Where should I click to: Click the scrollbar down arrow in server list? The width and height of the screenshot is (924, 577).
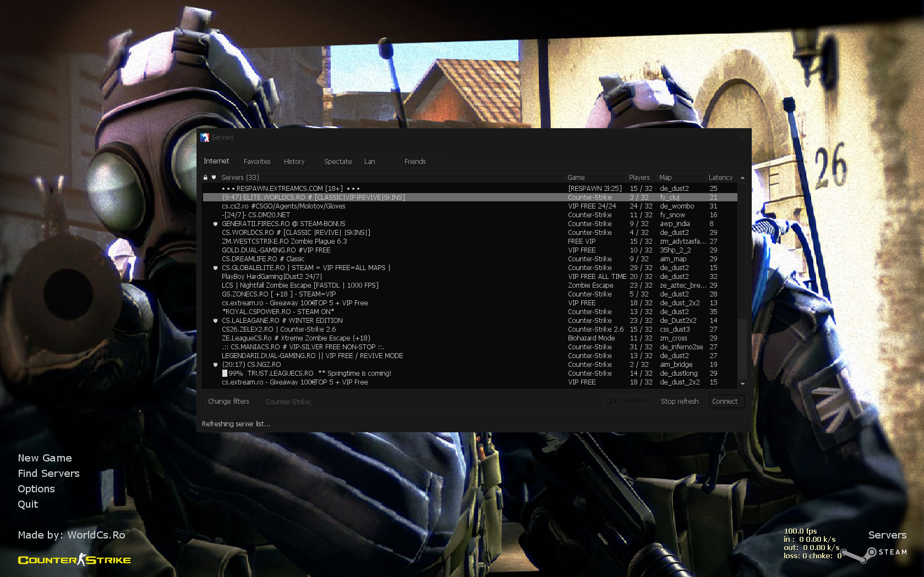point(742,384)
